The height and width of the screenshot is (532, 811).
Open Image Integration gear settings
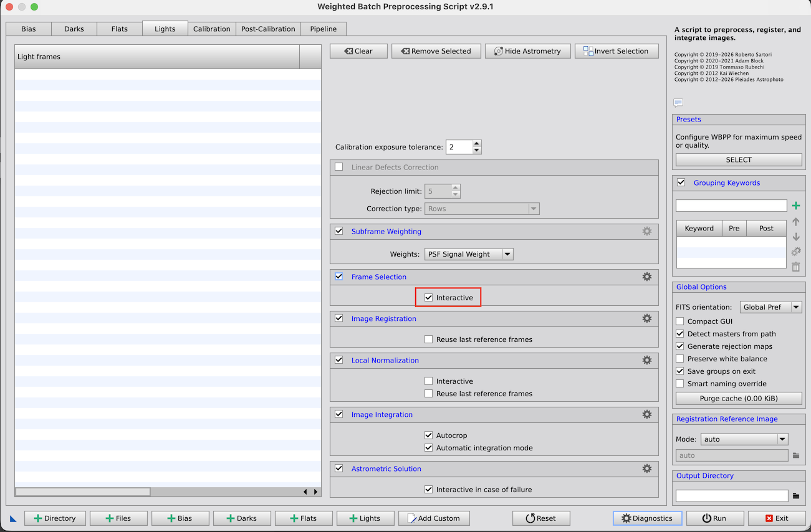pyautogui.click(x=646, y=414)
